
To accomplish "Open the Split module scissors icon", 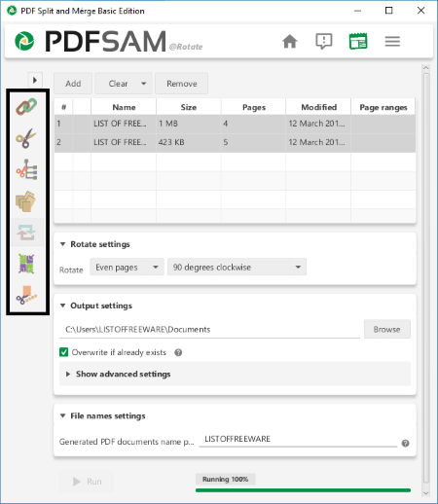I will (x=26, y=138).
